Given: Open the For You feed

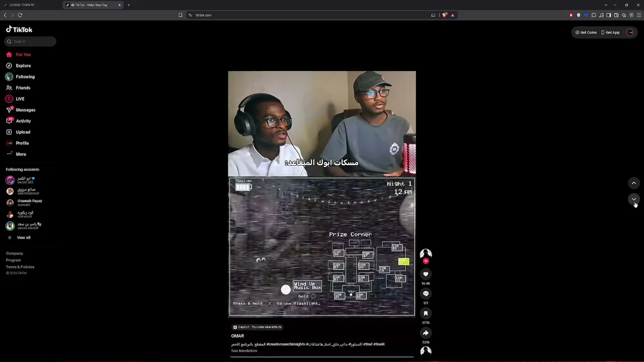Looking at the screenshot, I should point(18,54).
